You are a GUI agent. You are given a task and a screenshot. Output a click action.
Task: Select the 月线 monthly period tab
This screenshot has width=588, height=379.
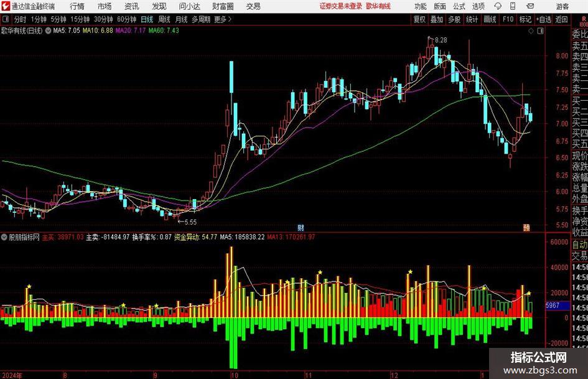[182, 19]
